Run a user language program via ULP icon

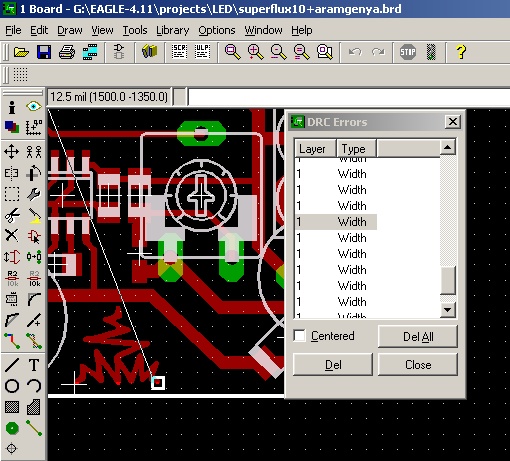202,52
